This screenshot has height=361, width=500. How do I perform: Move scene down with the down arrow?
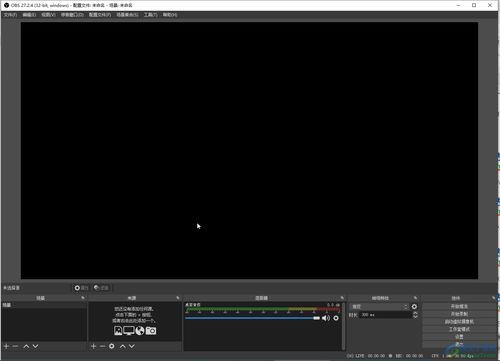(x=35, y=346)
